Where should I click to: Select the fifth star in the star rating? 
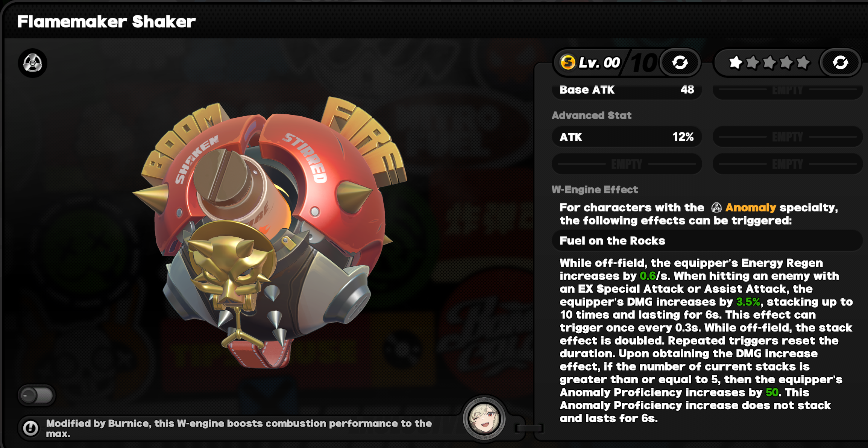(x=803, y=62)
